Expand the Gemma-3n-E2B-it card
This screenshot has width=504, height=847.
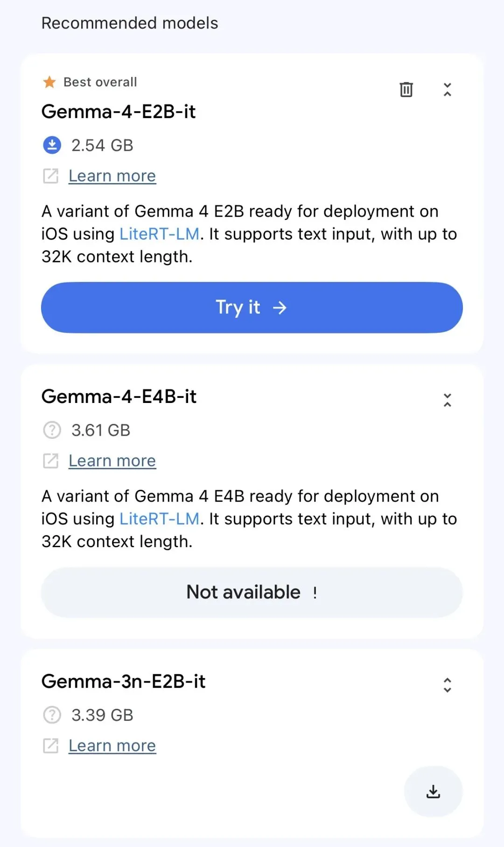click(447, 685)
